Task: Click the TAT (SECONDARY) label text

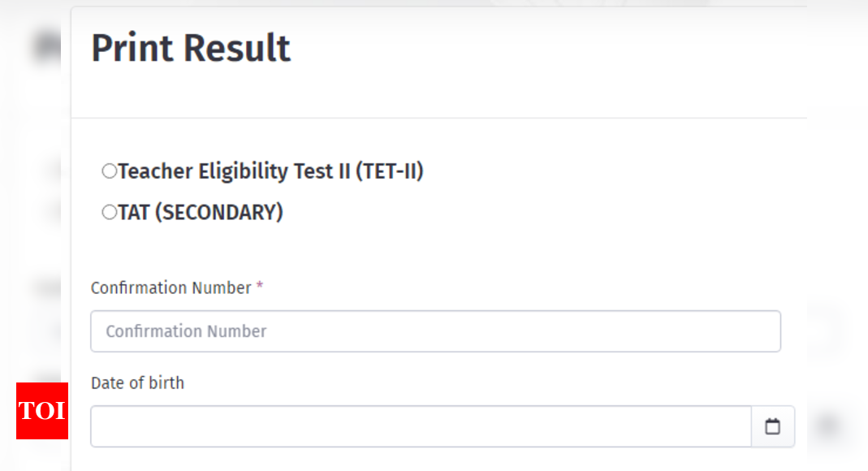Action: (201, 212)
